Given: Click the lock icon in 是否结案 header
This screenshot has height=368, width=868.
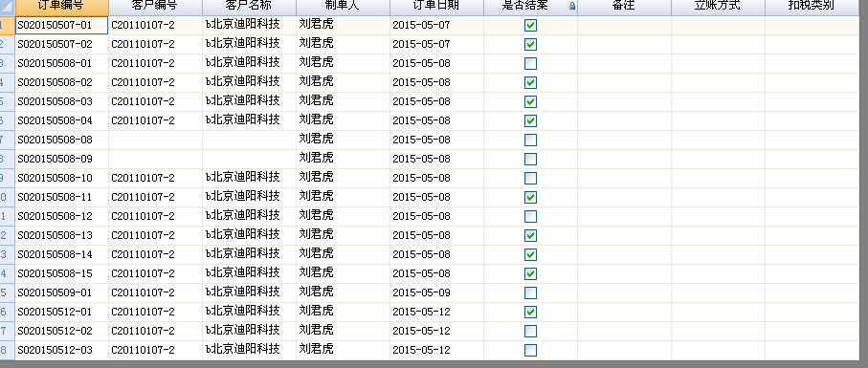Looking at the screenshot, I should pyautogui.click(x=572, y=6).
